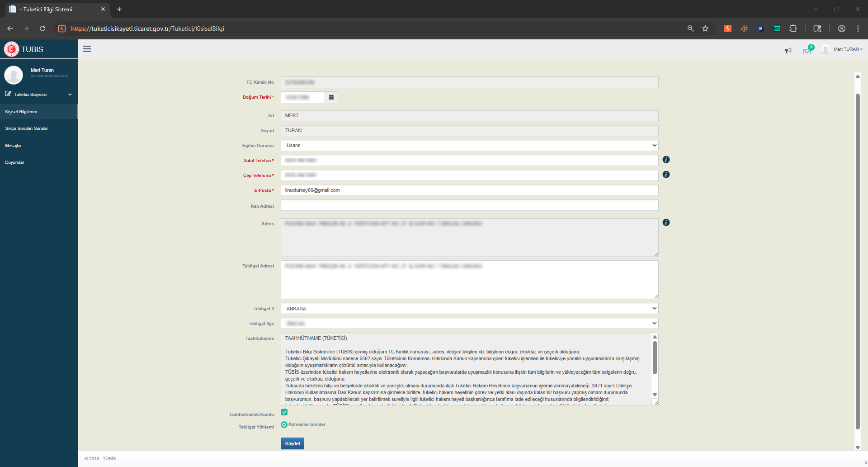
Task: Open the Tebligat İlçe dropdown
Action: pos(469,324)
